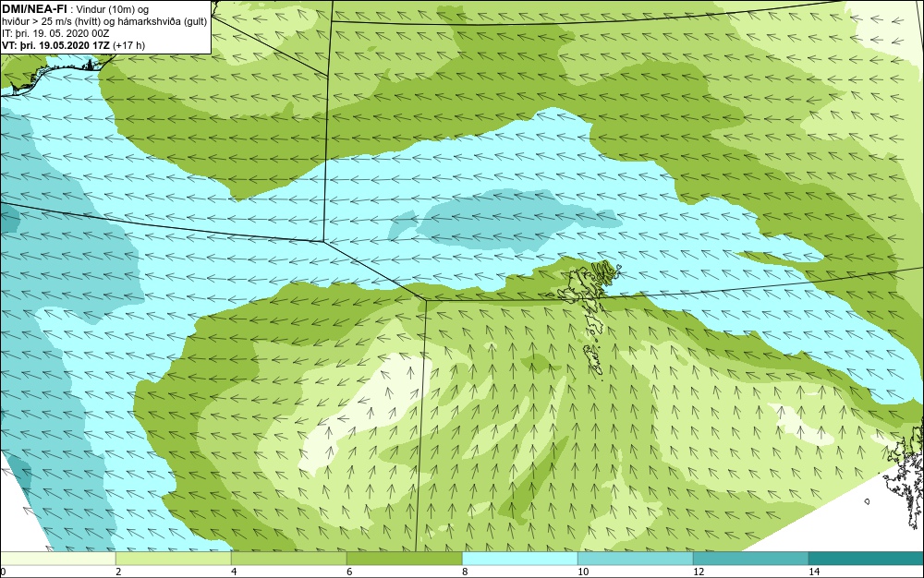
Task: Click the 10-12 m/s teal legend swatch
Action: click(x=636, y=559)
